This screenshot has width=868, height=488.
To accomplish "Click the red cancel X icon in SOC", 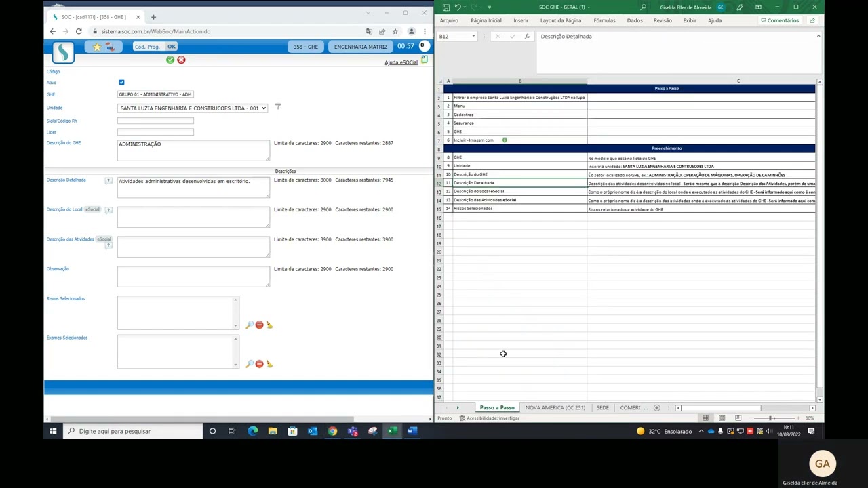I will (181, 60).
